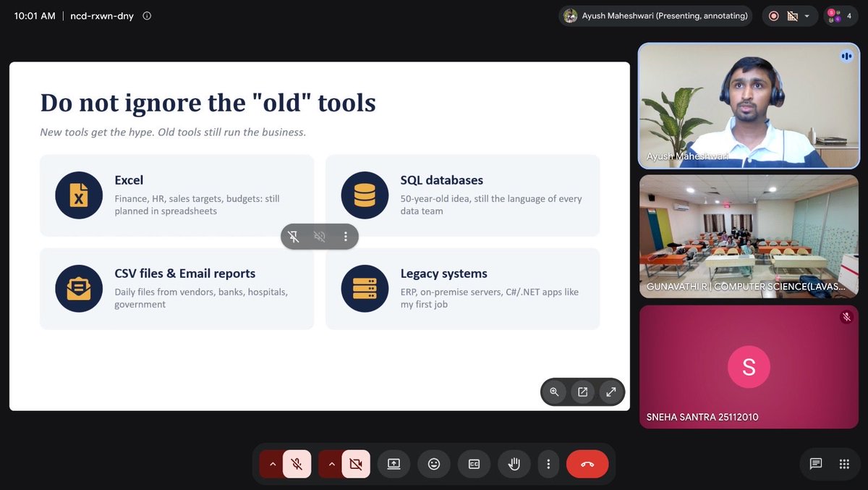Turn on the camera
868x490 pixels.
coord(355,464)
